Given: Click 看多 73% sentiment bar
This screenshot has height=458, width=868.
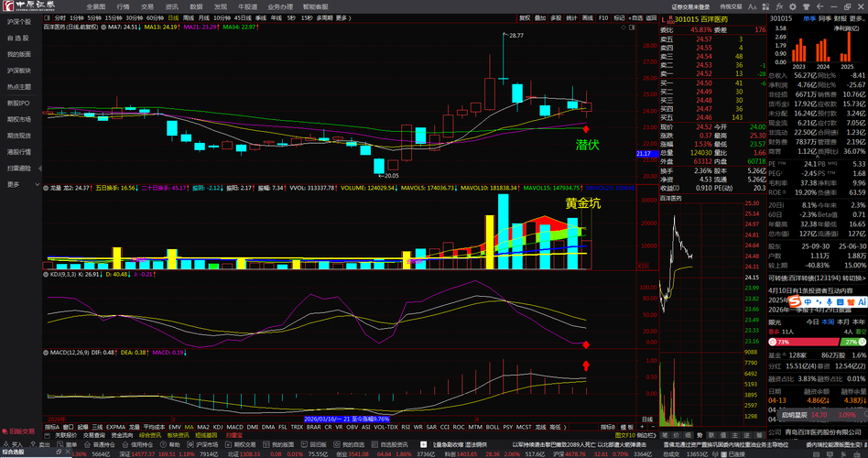Looking at the screenshot, I should [x=804, y=343].
